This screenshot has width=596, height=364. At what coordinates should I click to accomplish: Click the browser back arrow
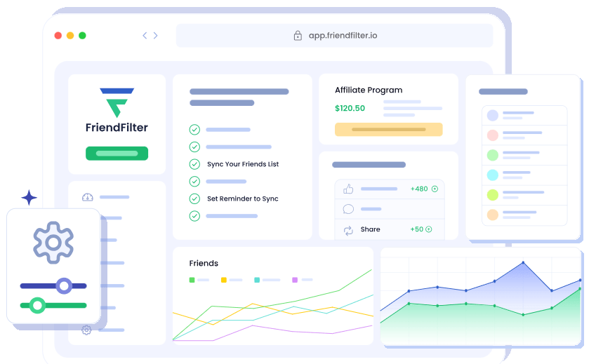[x=145, y=35]
